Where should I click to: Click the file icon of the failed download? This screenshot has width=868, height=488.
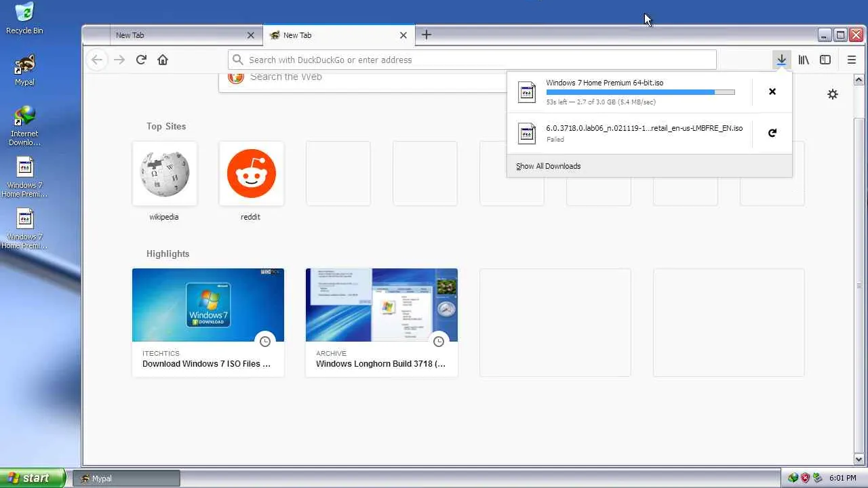click(527, 133)
